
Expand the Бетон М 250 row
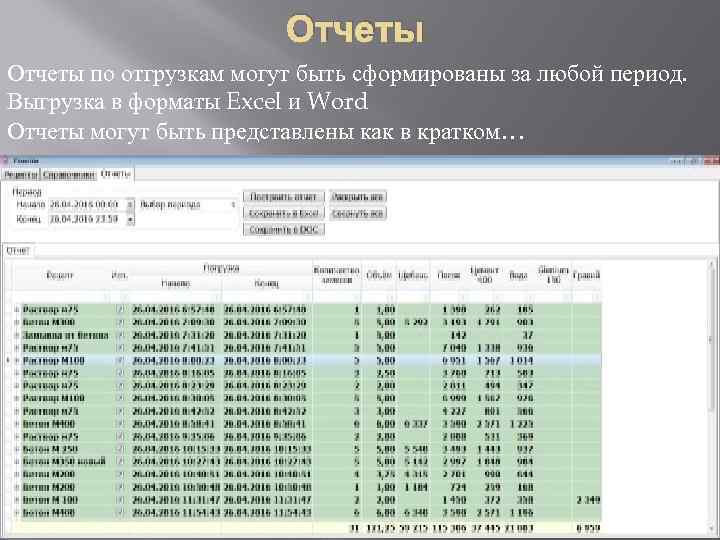17,449
